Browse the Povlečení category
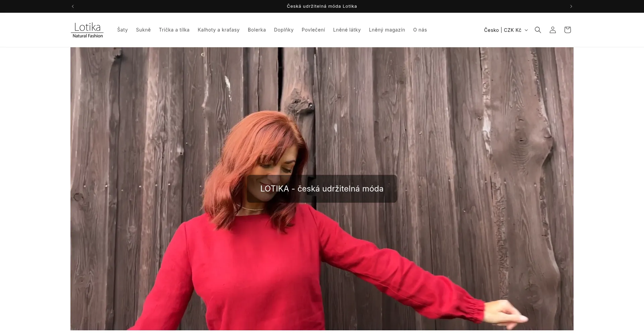The image size is (644, 333). pos(313,30)
